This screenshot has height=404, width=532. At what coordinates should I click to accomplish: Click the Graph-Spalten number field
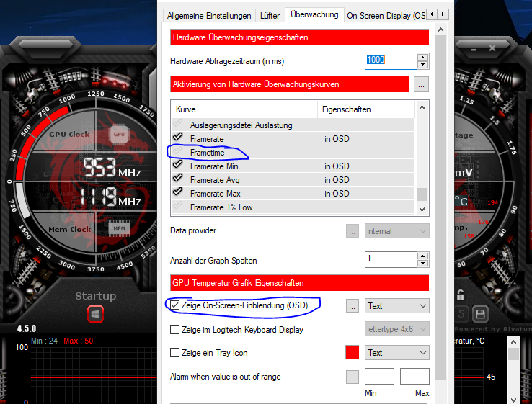391,260
